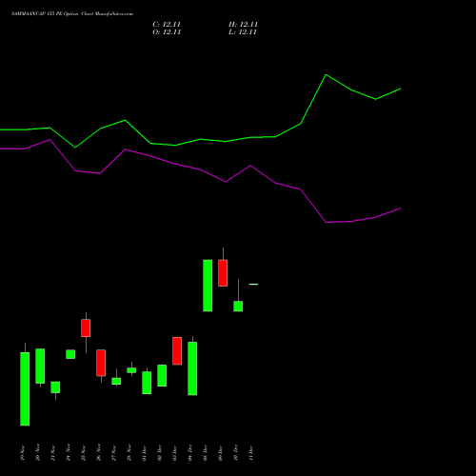
Task: Click the green candle above 20 Nov
Action: [x=40, y=366]
